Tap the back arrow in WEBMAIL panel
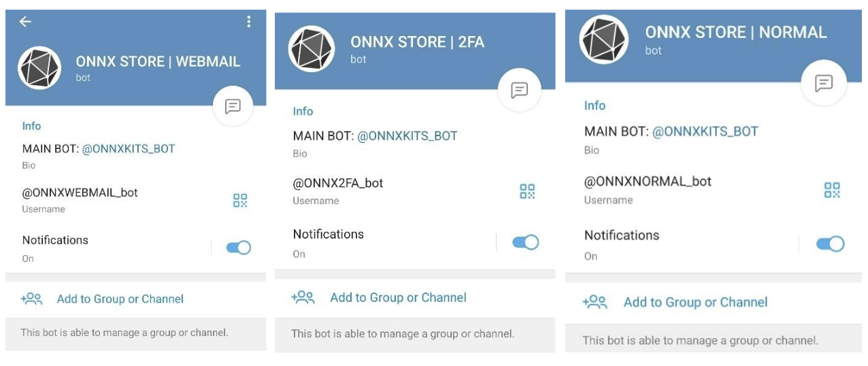868x366 pixels. tap(25, 22)
